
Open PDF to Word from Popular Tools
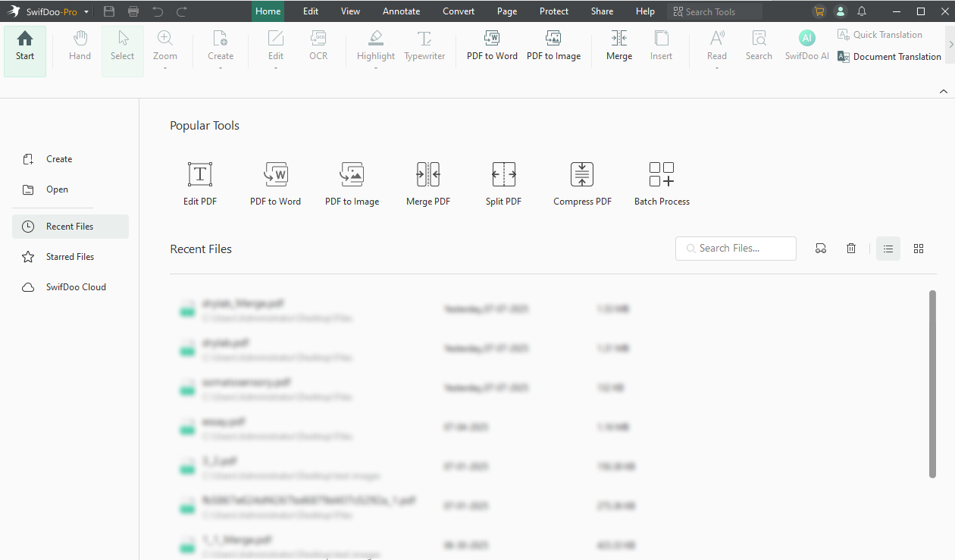tap(276, 183)
